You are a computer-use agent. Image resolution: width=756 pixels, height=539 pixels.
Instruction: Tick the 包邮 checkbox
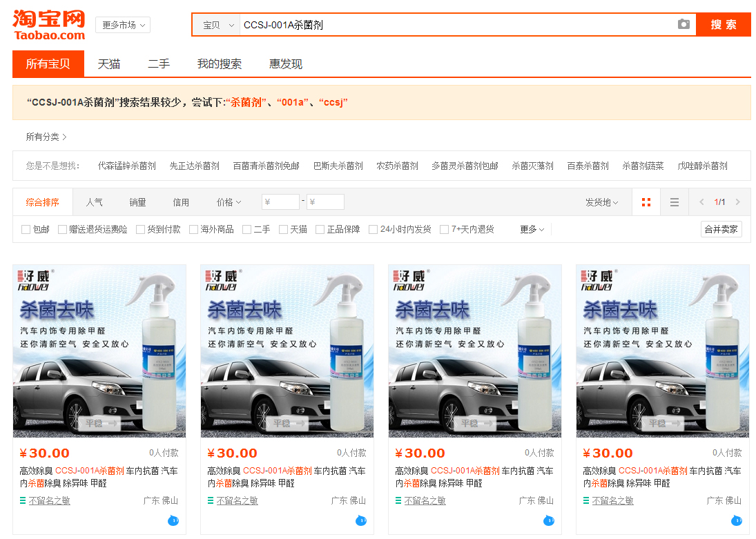click(x=26, y=230)
